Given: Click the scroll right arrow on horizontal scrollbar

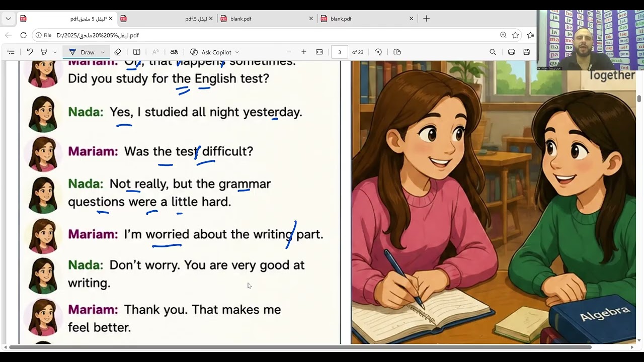Looking at the screenshot, I should coord(632,347).
